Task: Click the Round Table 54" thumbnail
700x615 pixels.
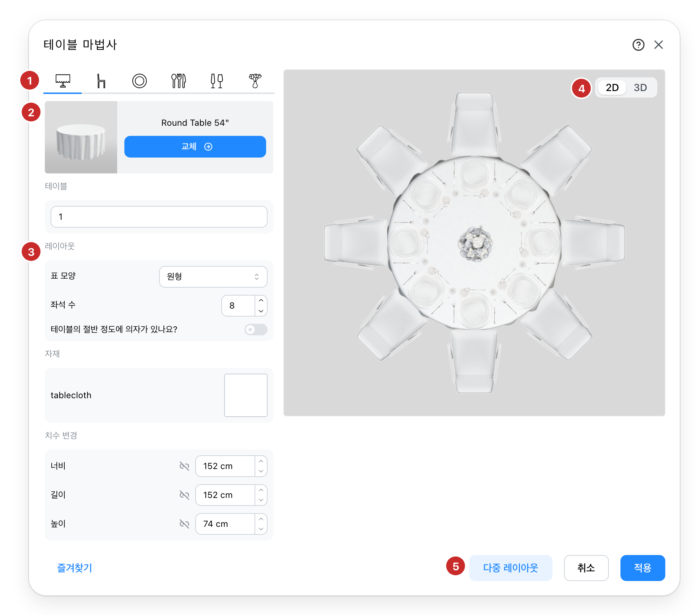Action: click(81, 137)
